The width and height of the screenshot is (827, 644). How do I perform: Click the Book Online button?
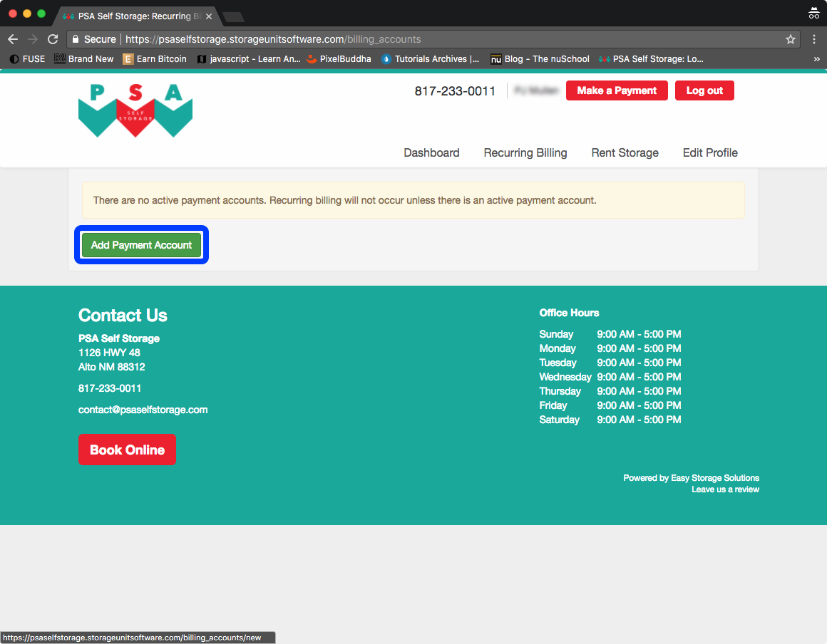coord(127,450)
